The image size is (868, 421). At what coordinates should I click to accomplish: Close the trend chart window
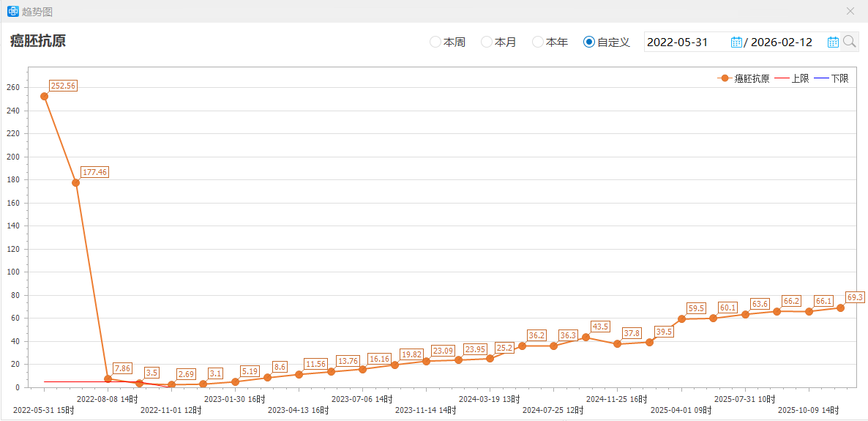850,11
